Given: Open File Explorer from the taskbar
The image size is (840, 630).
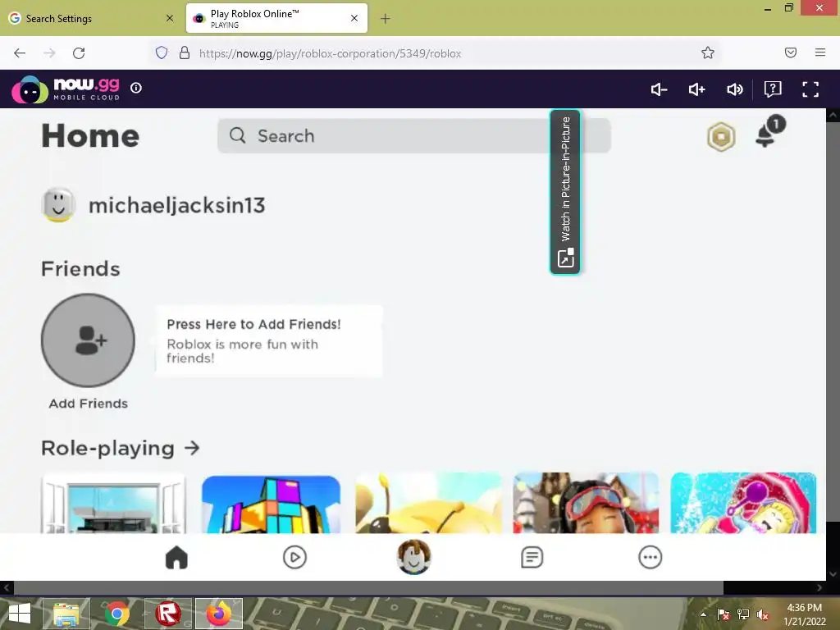Looking at the screenshot, I should [x=66, y=614].
